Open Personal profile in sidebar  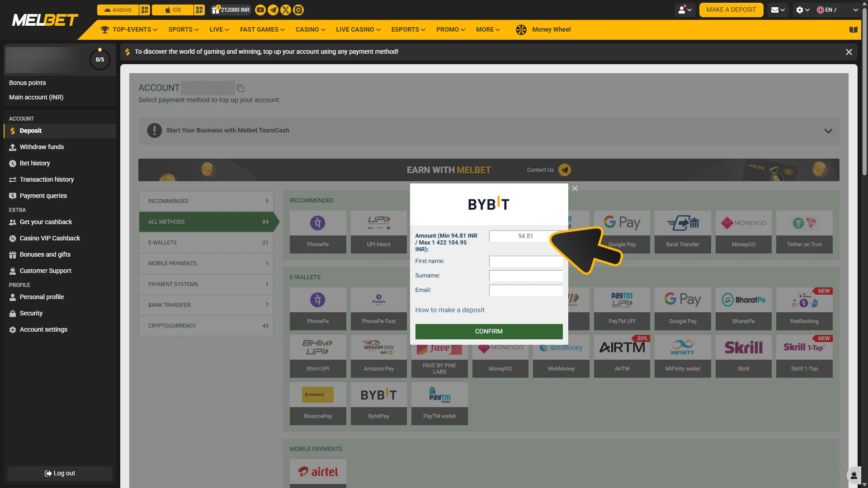[x=60, y=297]
